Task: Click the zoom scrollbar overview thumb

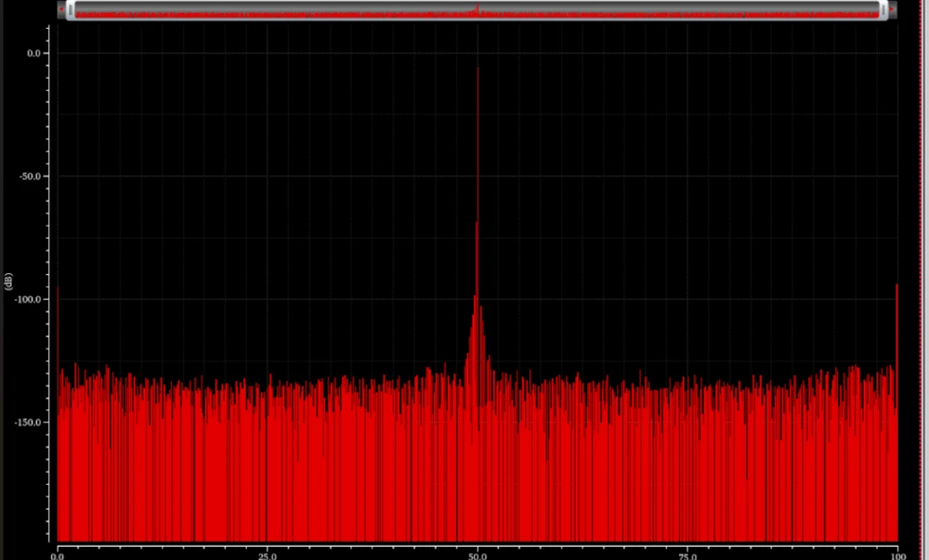Action: pos(477,9)
